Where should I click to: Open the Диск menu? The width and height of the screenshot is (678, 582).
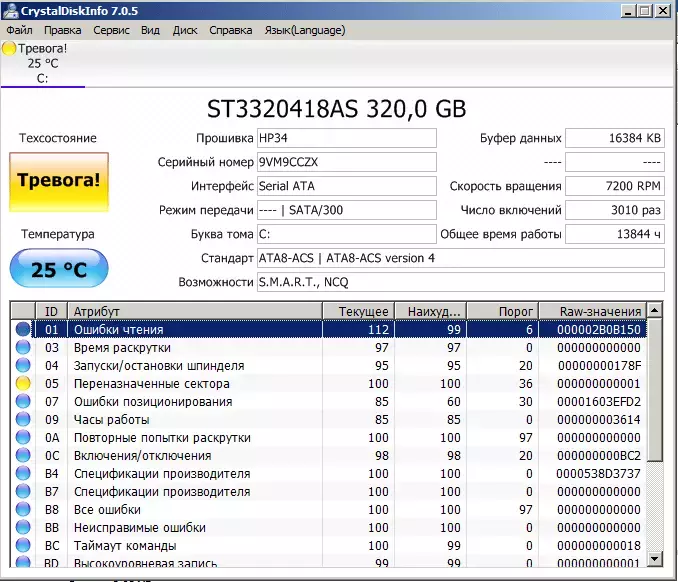tap(185, 30)
